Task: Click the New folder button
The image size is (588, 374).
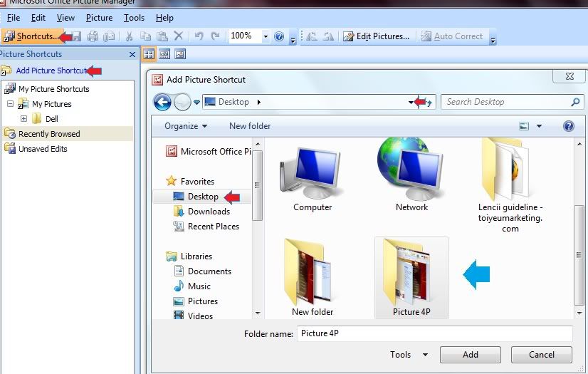Action: pos(250,126)
